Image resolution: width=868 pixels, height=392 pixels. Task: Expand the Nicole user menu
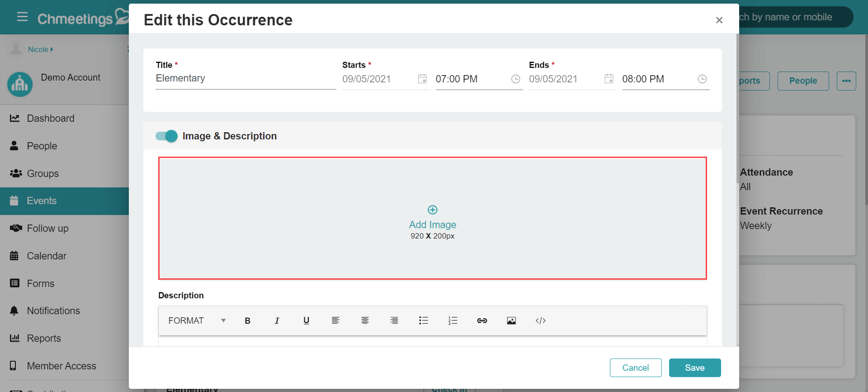click(x=40, y=49)
